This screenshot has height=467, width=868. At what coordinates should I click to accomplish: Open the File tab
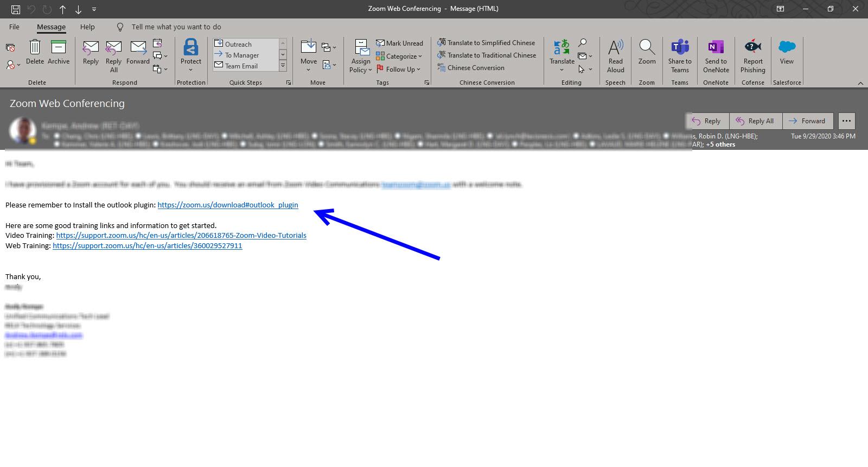[14, 27]
